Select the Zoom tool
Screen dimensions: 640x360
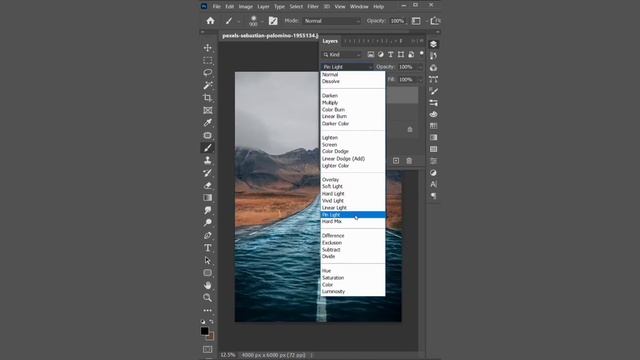click(207, 298)
